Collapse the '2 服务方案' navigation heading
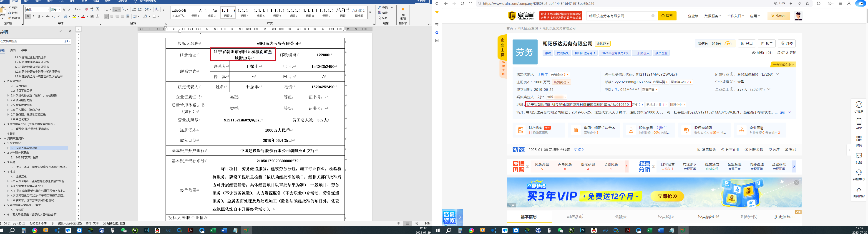Screen dimensions: 868x234 pos(5,81)
